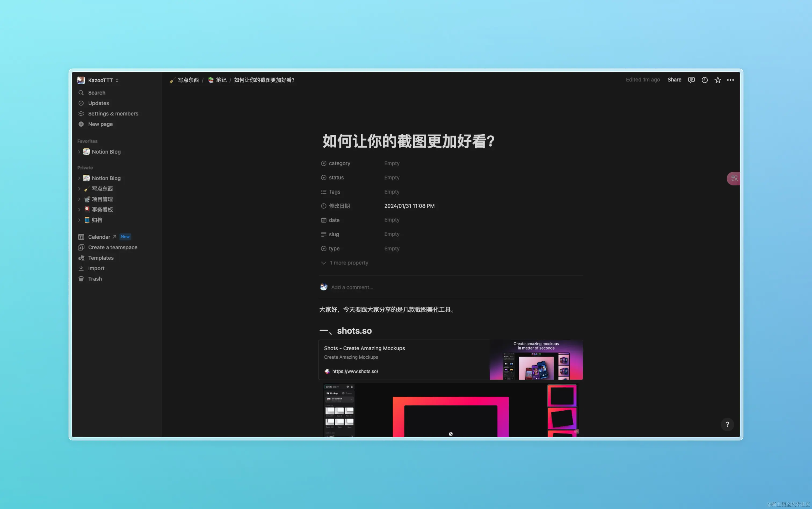Expand the 项目管理 page tree
This screenshot has width=812, height=509.
(79, 199)
